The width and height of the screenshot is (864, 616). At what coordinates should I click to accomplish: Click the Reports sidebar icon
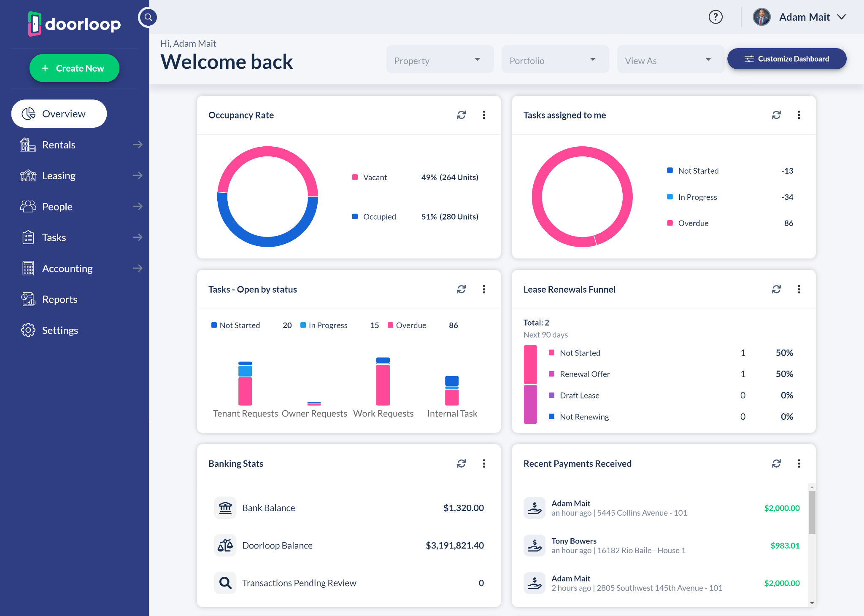pyautogui.click(x=28, y=299)
